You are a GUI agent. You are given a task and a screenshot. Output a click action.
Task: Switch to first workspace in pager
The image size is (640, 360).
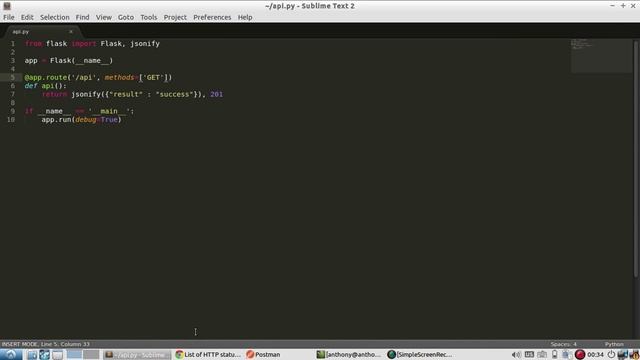[x=74, y=355]
